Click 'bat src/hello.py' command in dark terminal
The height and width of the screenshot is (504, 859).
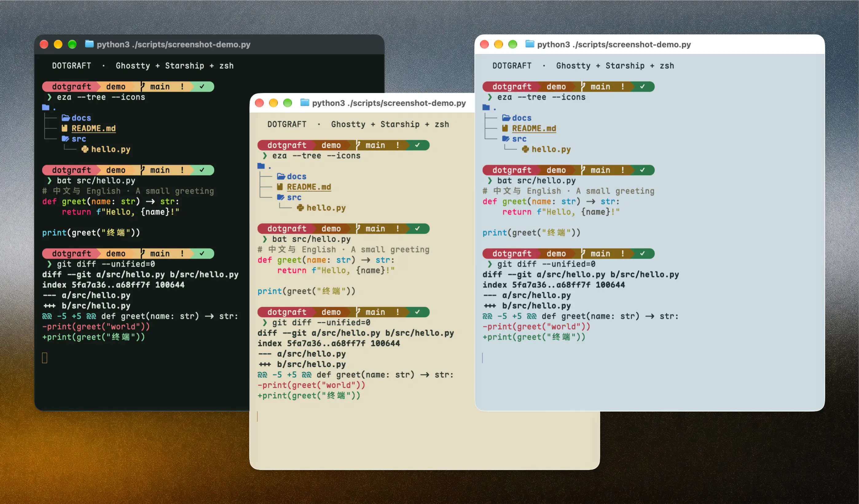coord(96,181)
